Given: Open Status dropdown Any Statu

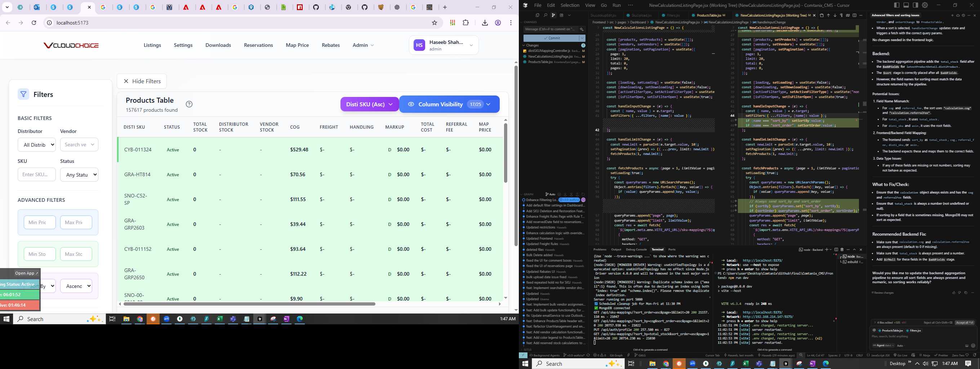Looking at the screenshot, I should 79,175.
